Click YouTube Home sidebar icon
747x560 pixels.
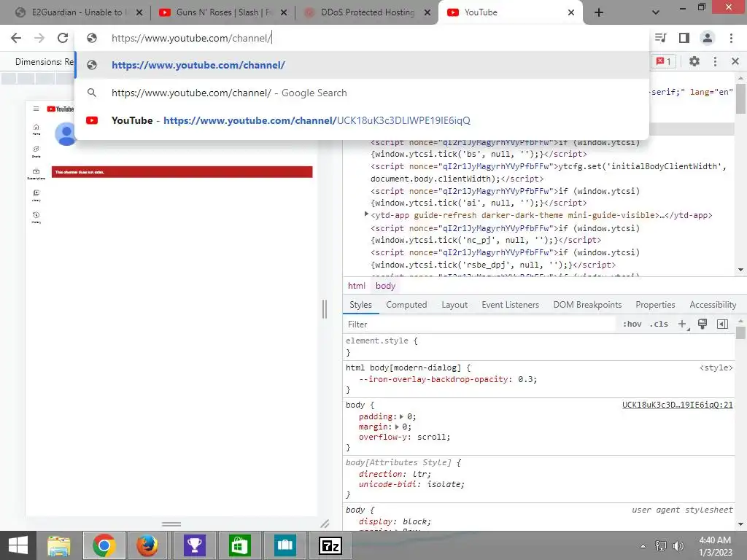pyautogui.click(x=36, y=129)
